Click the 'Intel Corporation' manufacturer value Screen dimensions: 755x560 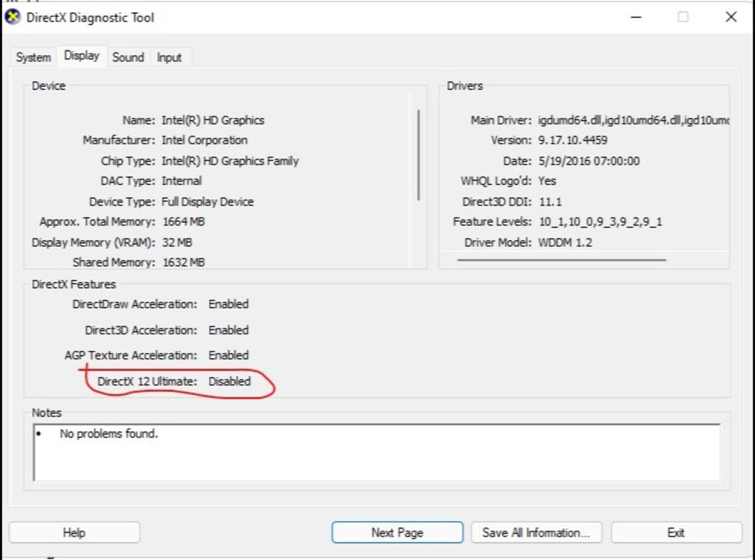pyautogui.click(x=205, y=140)
